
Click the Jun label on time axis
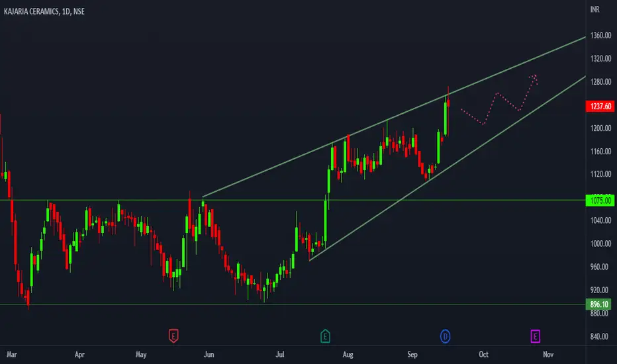[209, 355]
